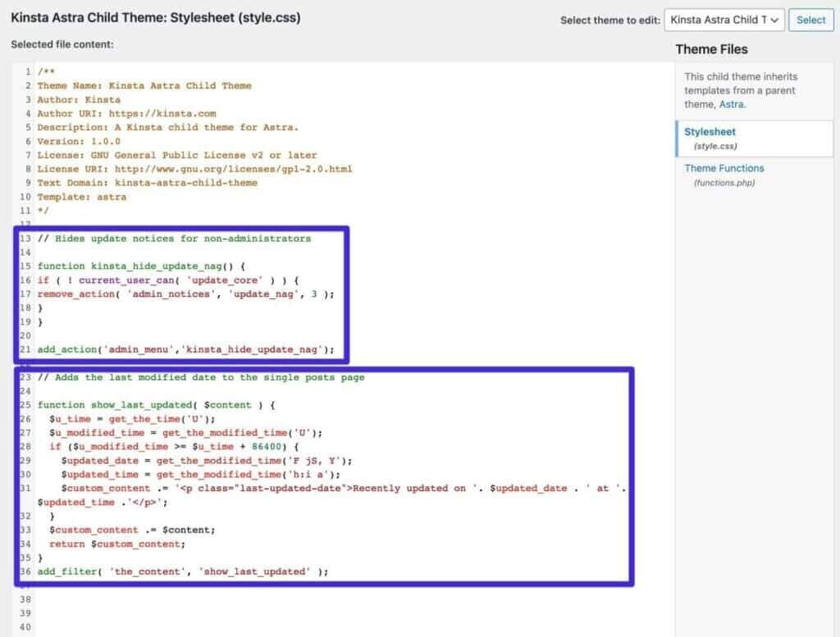Place cursor on the Theme Name line

pos(144,85)
